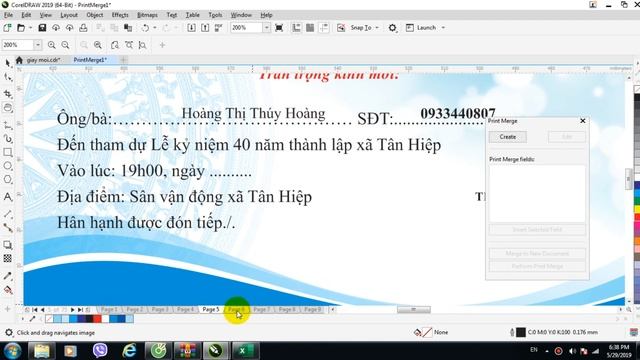Select the Parallel Dimension line tool
Screen dimensions: 640x360
click(x=7, y=214)
